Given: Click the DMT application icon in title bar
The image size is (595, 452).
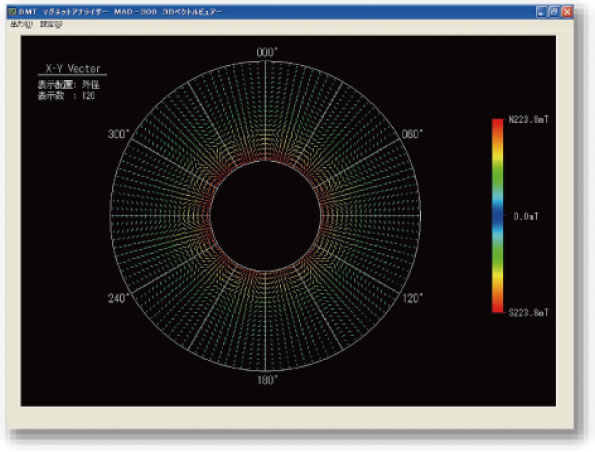Looking at the screenshot, I should point(12,12).
